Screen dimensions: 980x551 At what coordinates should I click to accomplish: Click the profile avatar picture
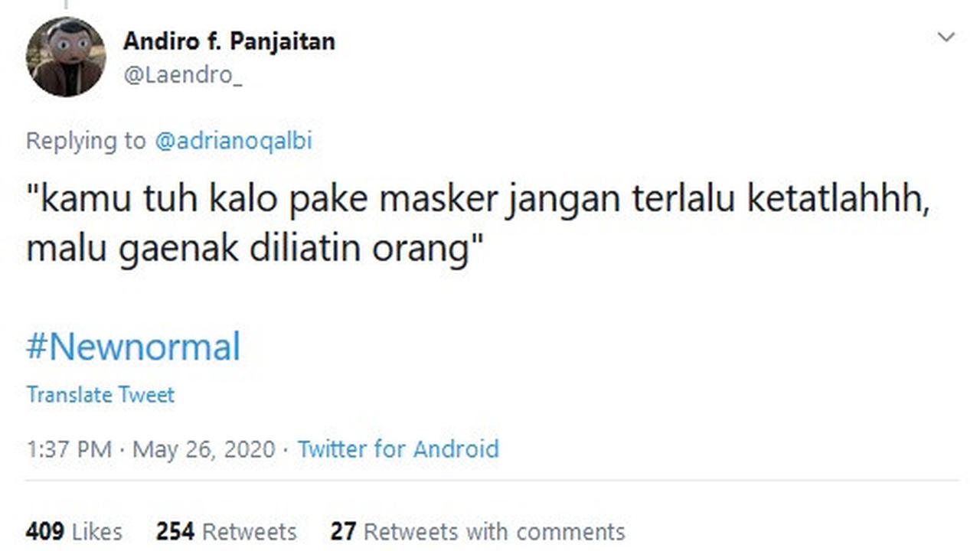[x=65, y=57]
